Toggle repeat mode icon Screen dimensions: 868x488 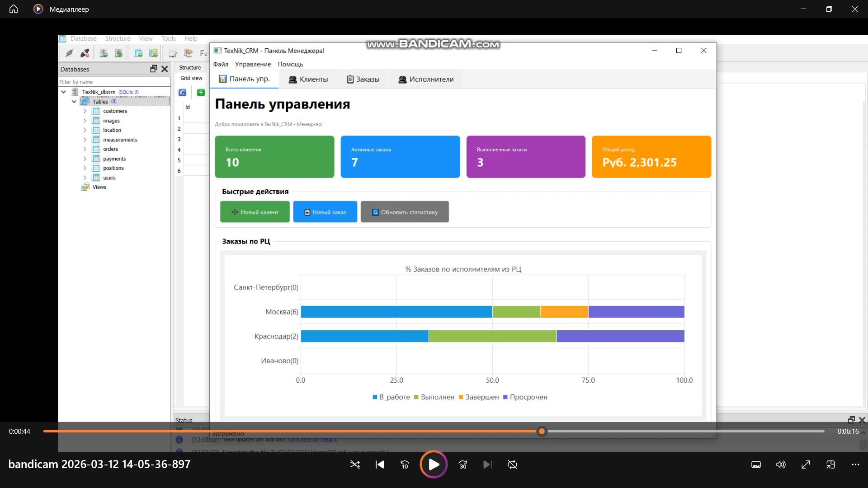512,465
